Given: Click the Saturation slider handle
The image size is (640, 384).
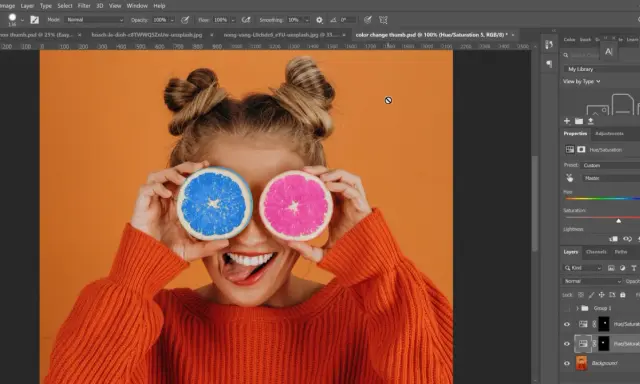Looking at the screenshot, I should coord(618,221).
